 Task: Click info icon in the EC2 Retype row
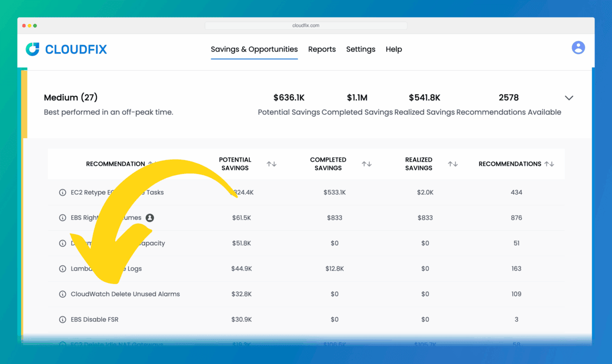click(63, 193)
